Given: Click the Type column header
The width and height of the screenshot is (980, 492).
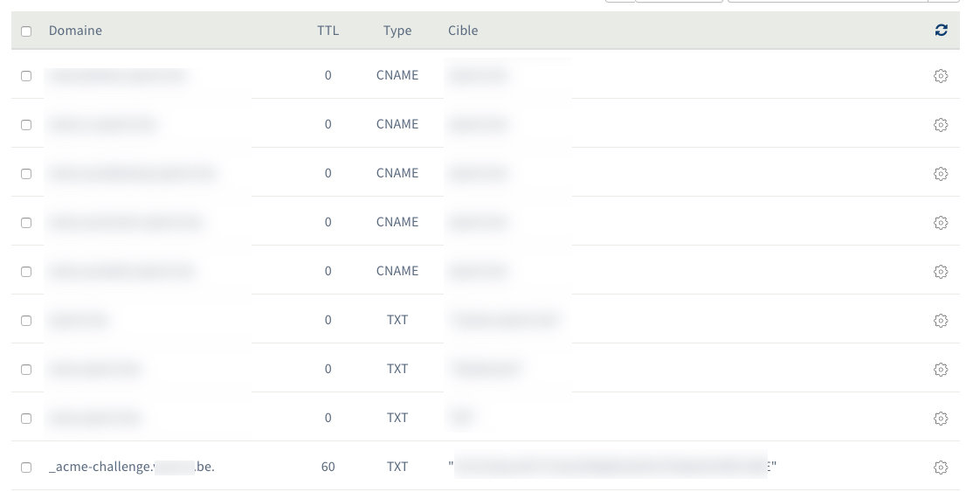Looking at the screenshot, I should point(397,31).
